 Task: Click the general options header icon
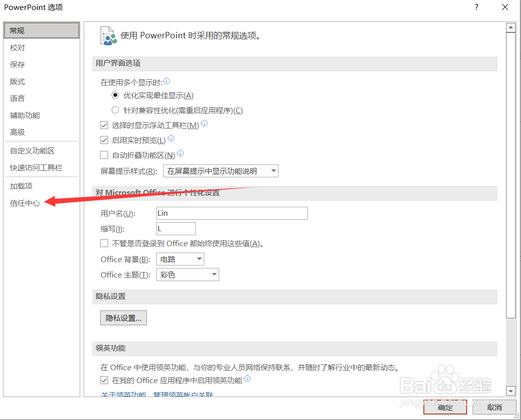[109, 36]
